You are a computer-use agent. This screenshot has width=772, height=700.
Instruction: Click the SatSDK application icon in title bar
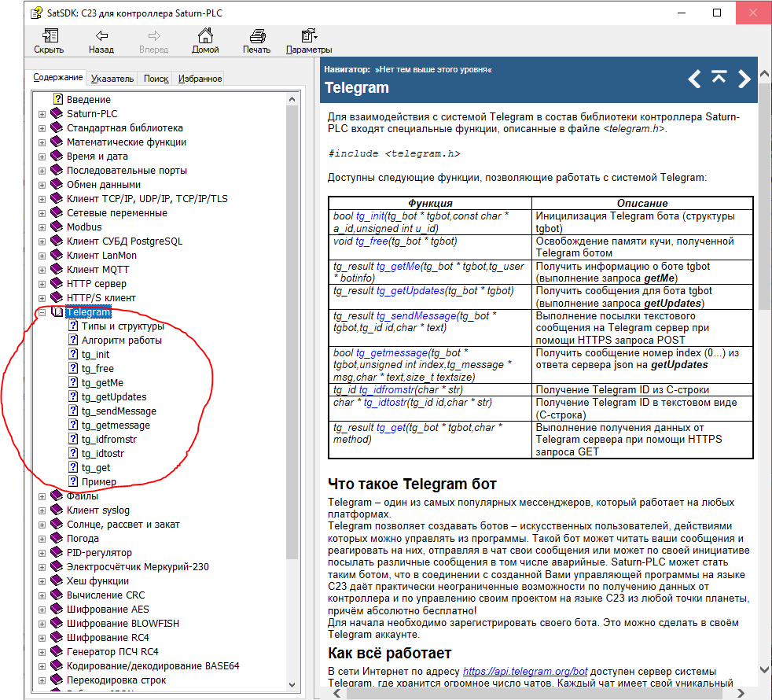click(36, 13)
